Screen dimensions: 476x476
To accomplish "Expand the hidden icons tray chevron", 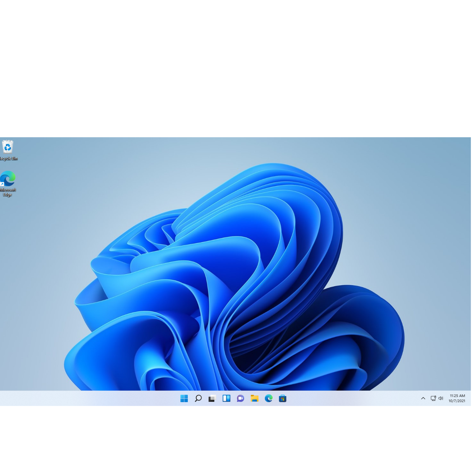I will pyautogui.click(x=423, y=398).
